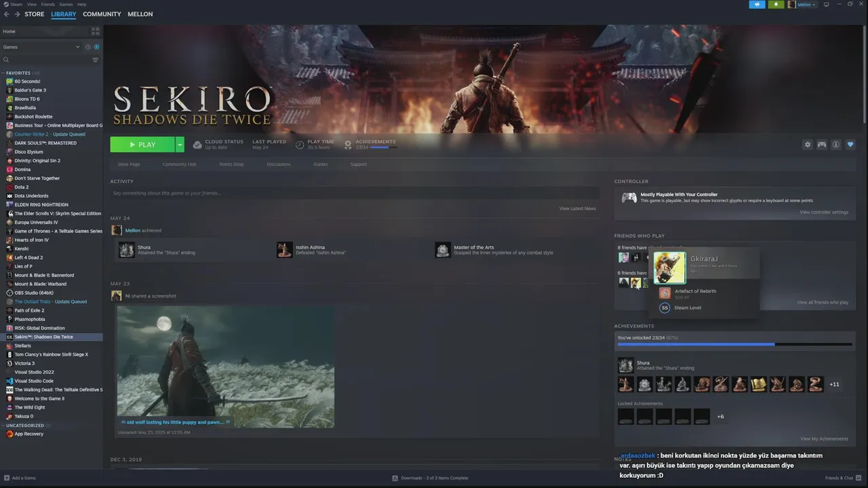Open the Help menu

pos(81,4)
